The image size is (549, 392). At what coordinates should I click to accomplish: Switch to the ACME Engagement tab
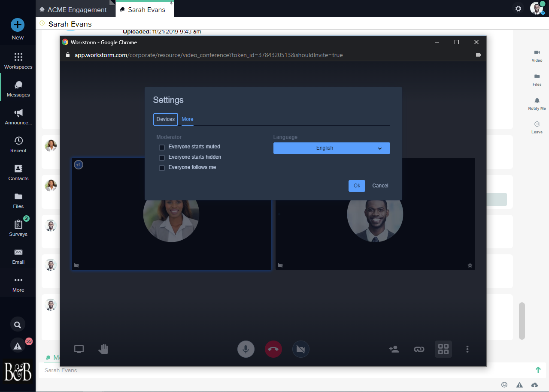76,9
